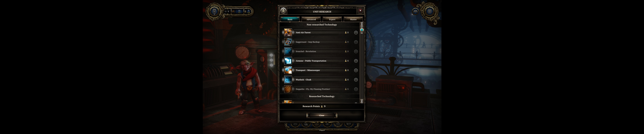Click the research flask gear icon
This screenshot has height=134, width=644.
click(x=283, y=10)
